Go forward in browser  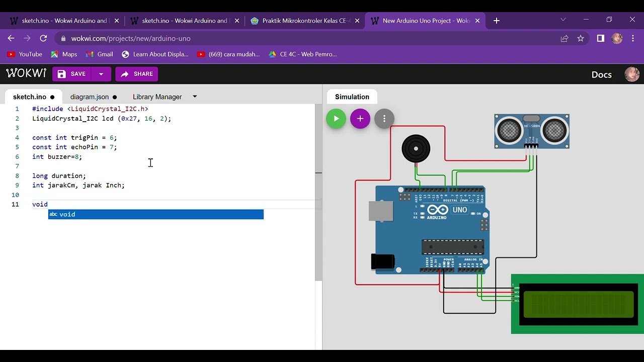(27, 38)
